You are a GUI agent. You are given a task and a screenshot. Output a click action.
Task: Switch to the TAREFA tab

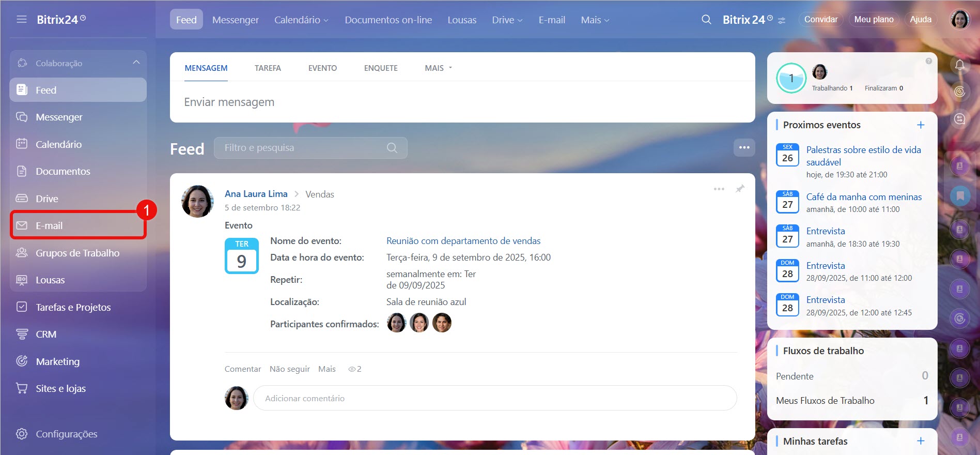tap(268, 68)
